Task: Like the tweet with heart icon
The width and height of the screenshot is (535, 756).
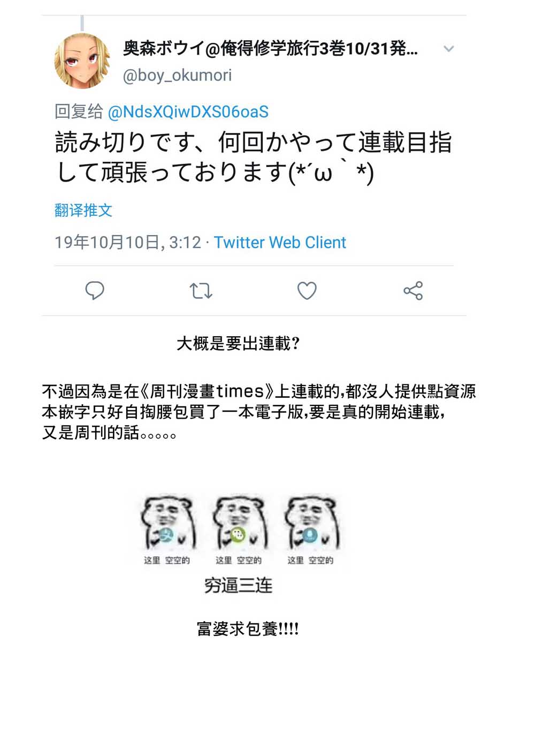Action: [x=307, y=291]
